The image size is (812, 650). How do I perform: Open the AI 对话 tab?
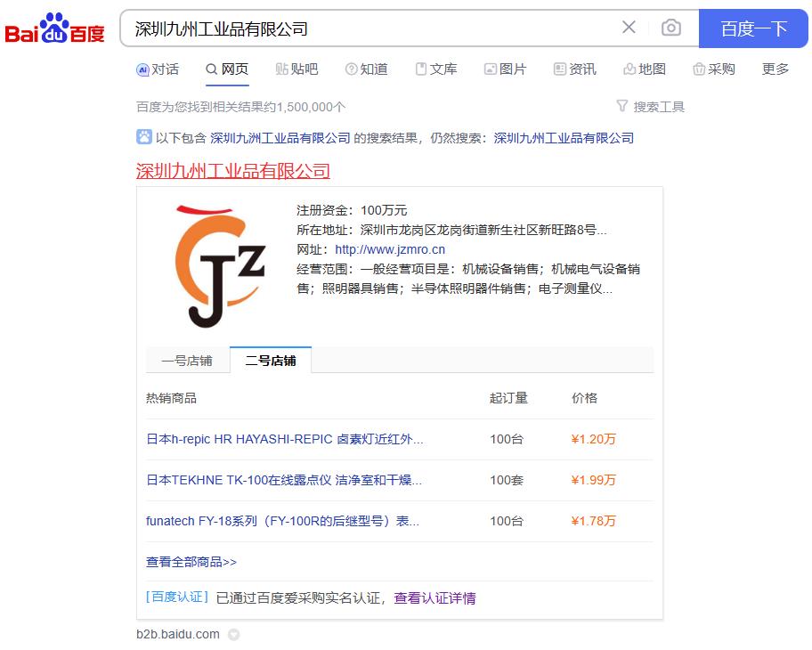click(x=158, y=69)
